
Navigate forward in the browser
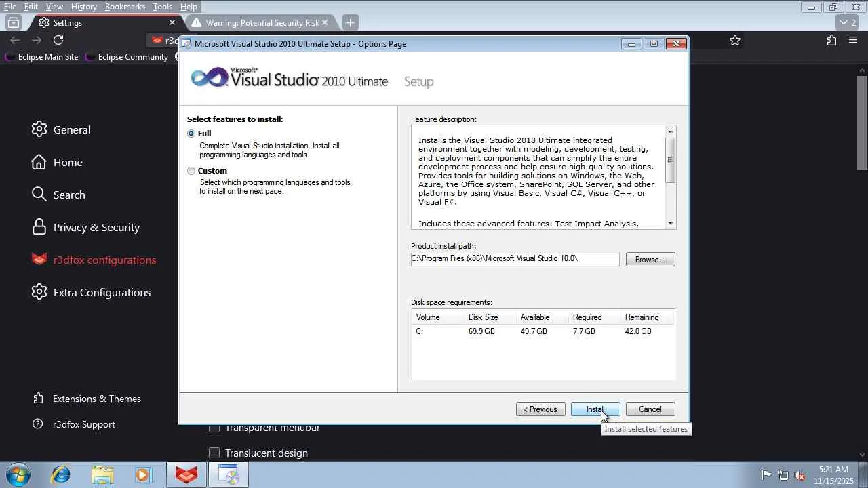tap(37, 40)
